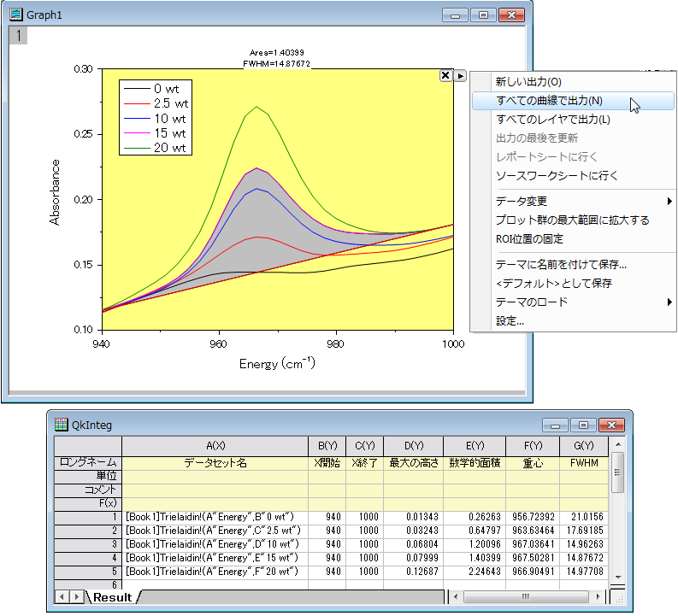Click cell with dataset "2.5 wt"
Image resolution: width=678 pixels, height=616 pixels.
(x=215, y=531)
